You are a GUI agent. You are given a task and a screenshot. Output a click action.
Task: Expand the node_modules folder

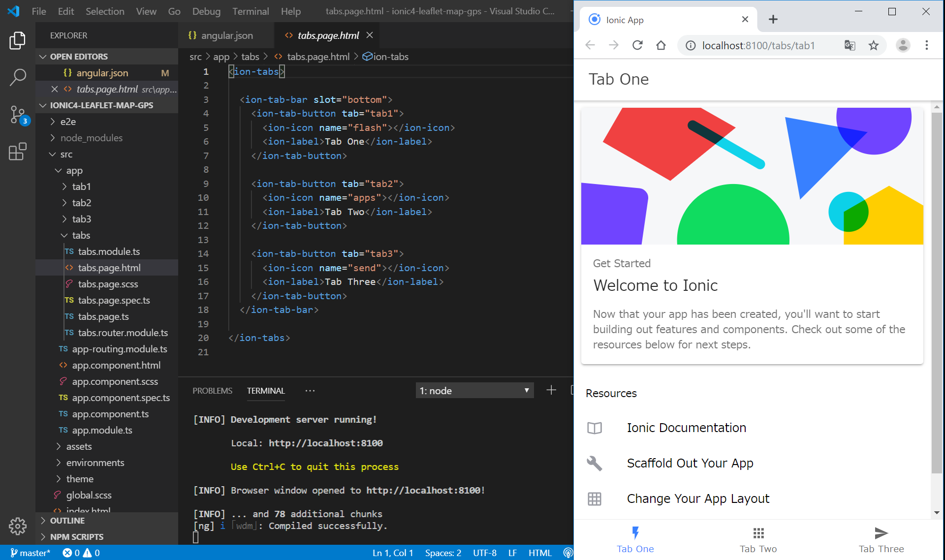pyautogui.click(x=91, y=138)
